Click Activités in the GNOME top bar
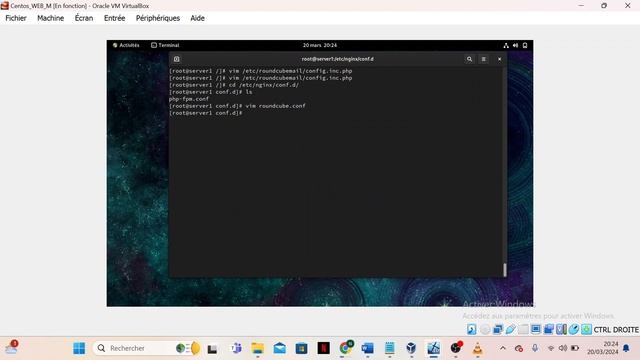The width and height of the screenshot is (640, 360). point(126,45)
